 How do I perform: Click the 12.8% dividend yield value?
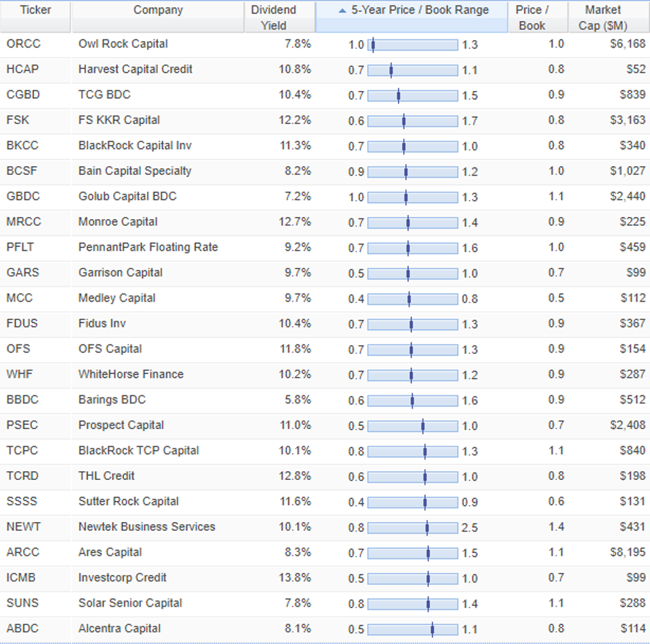pyautogui.click(x=295, y=476)
